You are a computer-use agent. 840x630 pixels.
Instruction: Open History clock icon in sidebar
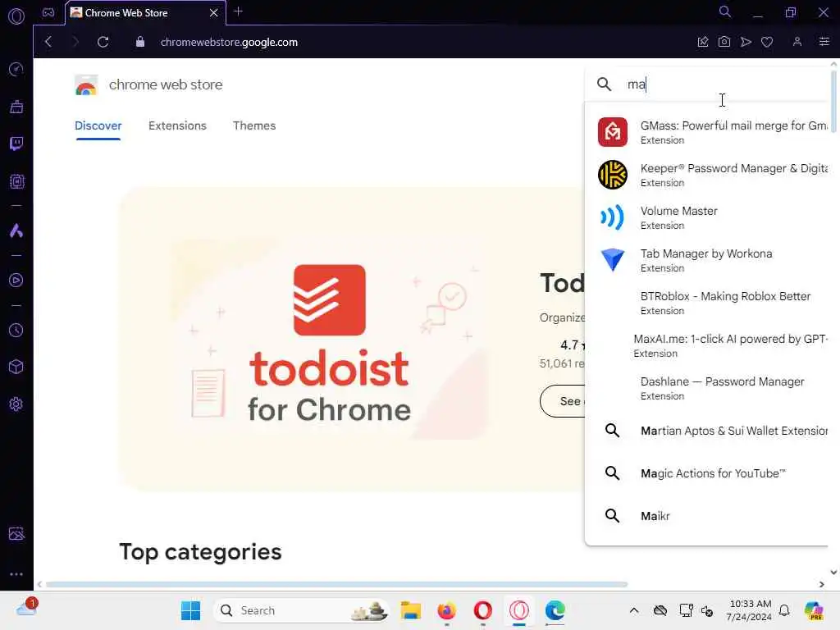tap(16, 330)
